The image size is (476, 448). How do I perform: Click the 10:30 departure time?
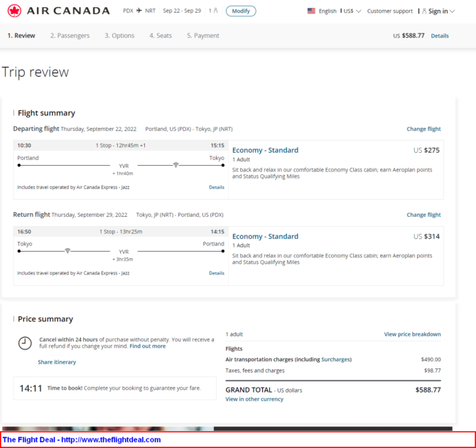24,145
